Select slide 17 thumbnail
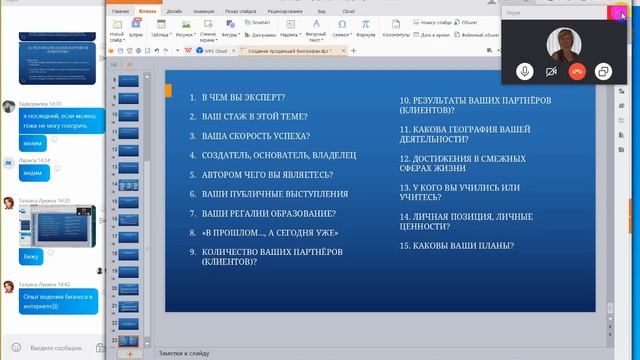The image size is (640, 360). click(129, 237)
